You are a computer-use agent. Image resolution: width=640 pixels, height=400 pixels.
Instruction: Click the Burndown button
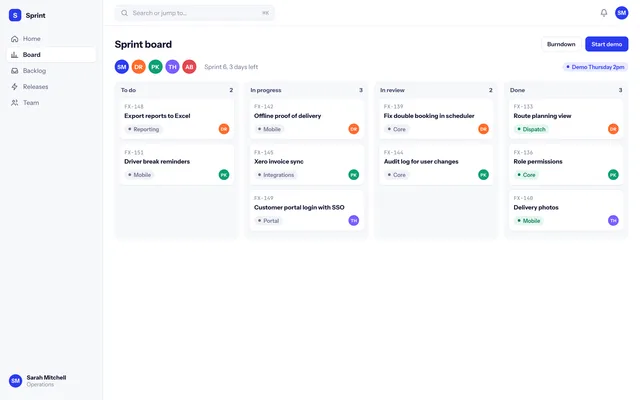(x=561, y=44)
